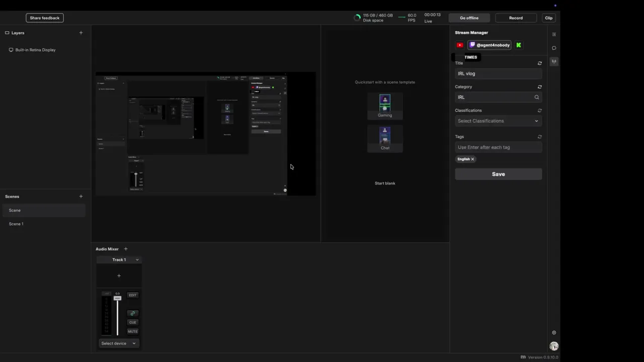Click the screen capture preview canvas

pos(206,134)
